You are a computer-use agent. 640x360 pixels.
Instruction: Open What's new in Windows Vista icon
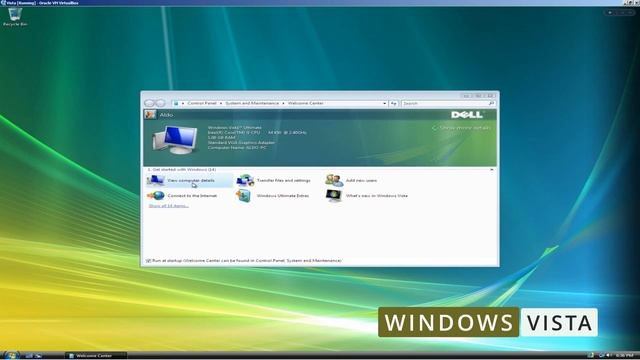334,196
